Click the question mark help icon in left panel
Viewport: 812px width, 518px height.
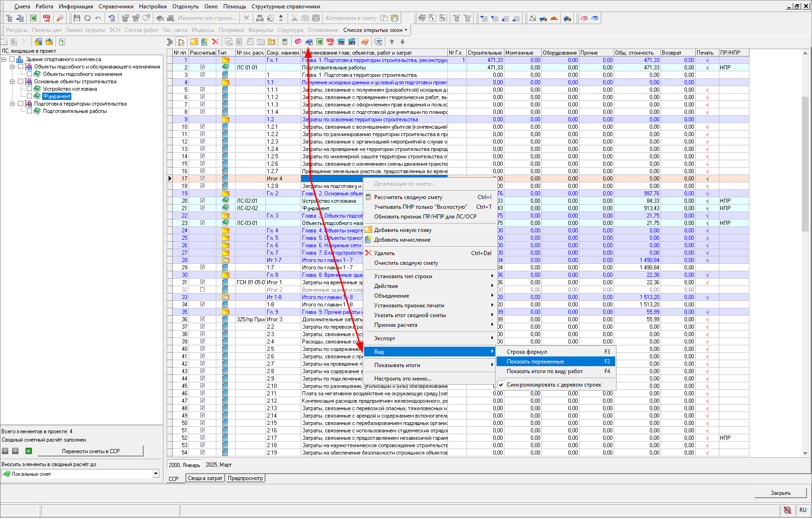point(62,42)
